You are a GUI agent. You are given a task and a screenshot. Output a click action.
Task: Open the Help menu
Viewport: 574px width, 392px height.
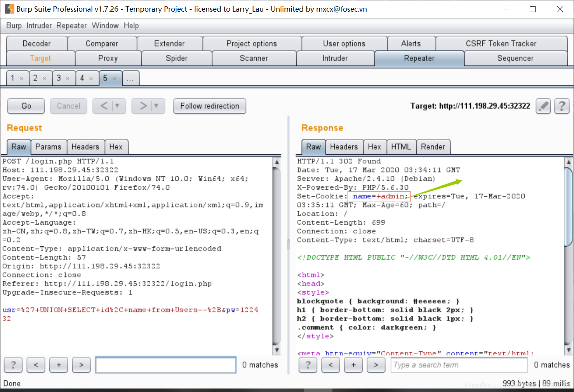click(x=131, y=26)
